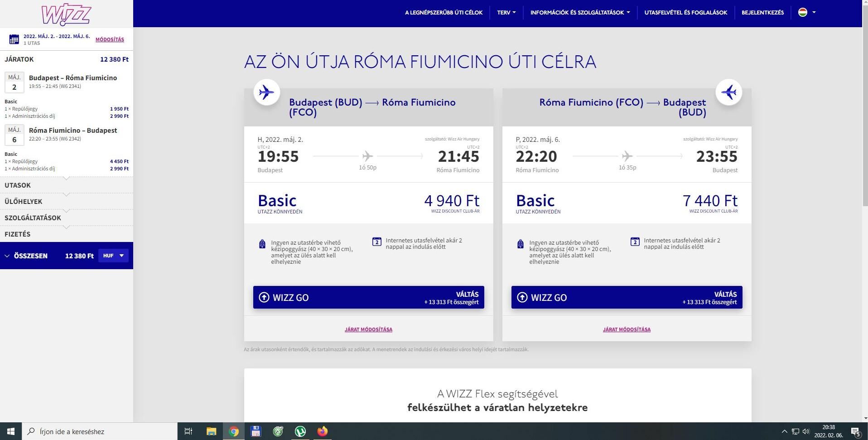Click the MÁJ. 2 date box in sidebar

14,82
